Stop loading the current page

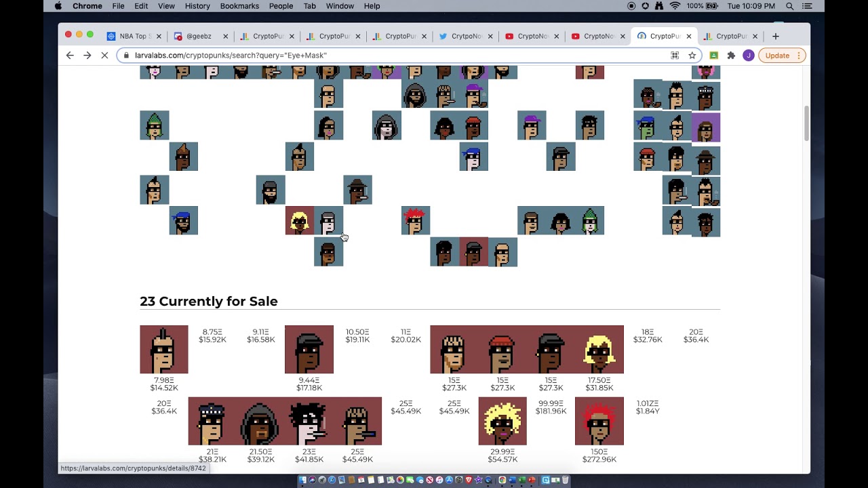pyautogui.click(x=104, y=56)
